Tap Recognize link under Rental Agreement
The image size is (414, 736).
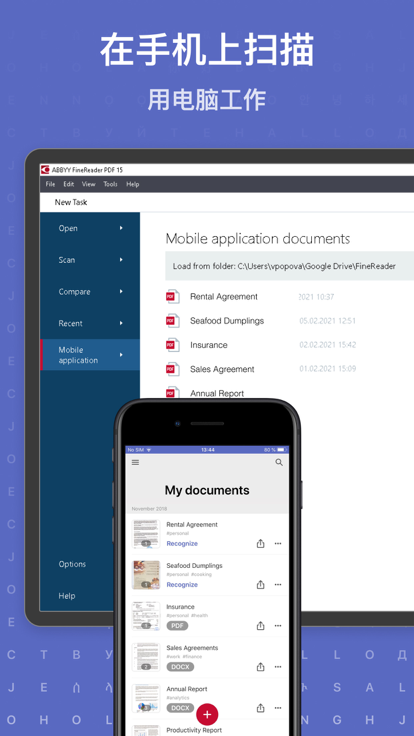182,544
